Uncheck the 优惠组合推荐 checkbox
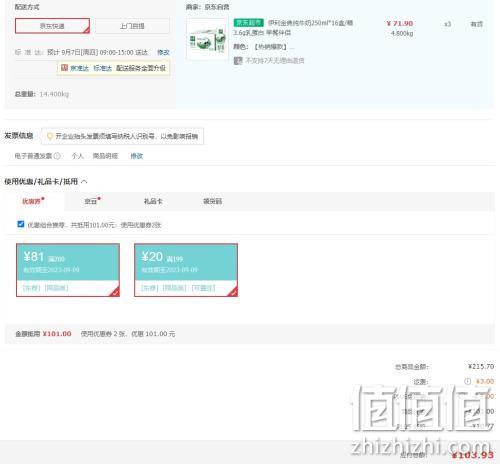Viewport: 500px width, 464px height. [x=21, y=224]
